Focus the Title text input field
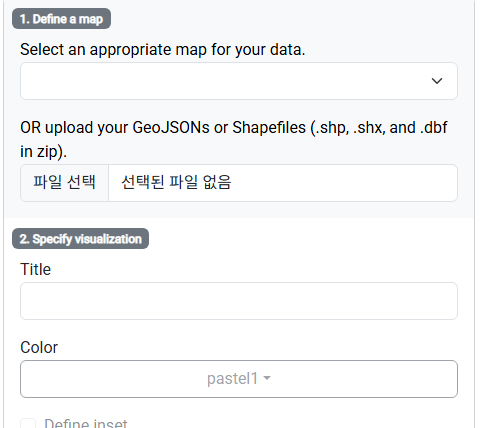491x428 pixels. pyautogui.click(x=239, y=301)
